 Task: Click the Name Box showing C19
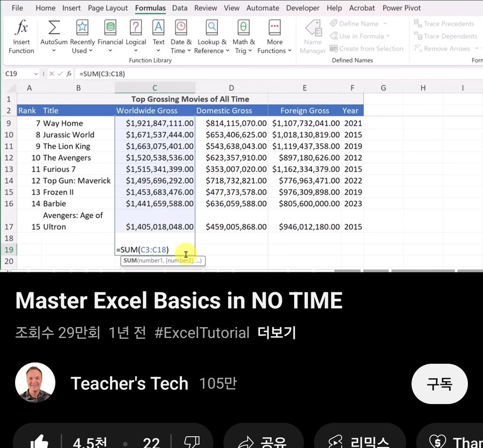click(18, 74)
